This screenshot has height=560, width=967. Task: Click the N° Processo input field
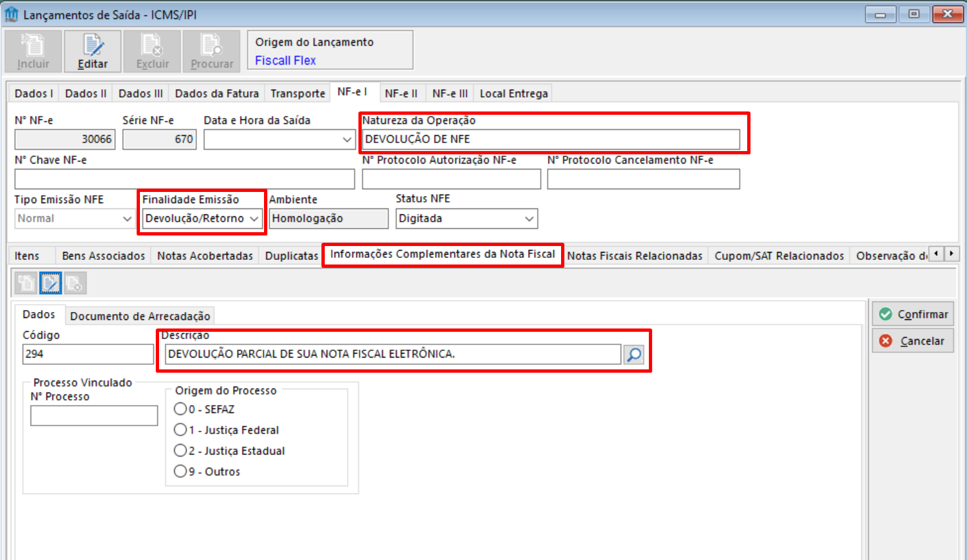[x=94, y=416]
